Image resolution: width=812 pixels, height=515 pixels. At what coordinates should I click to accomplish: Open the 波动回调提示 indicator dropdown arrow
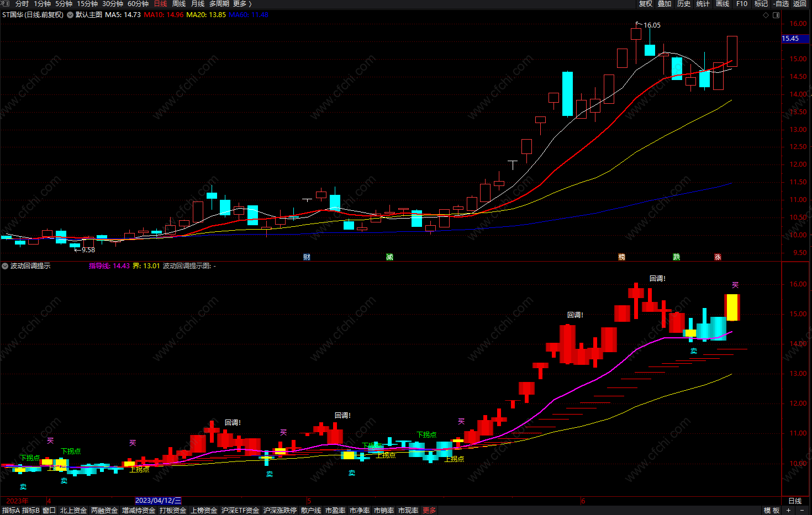pyautogui.click(x=5, y=266)
